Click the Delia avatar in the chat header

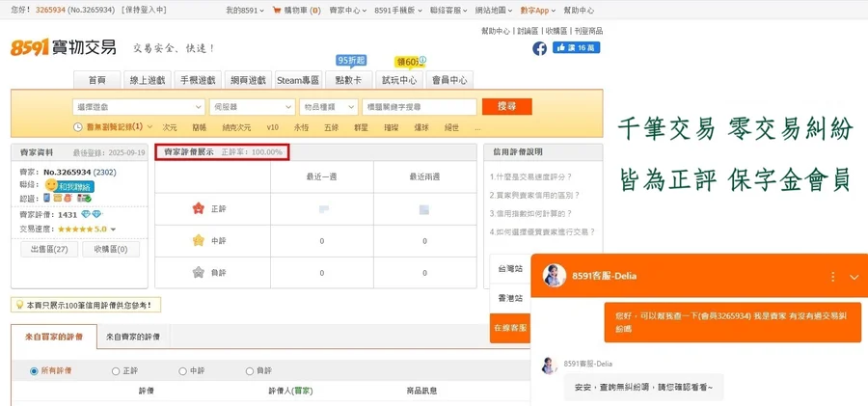pyautogui.click(x=554, y=276)
